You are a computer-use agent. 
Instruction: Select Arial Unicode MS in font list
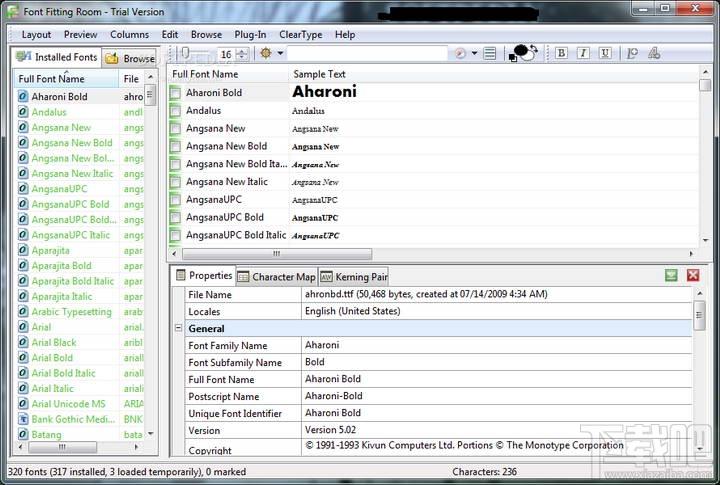click(x=68, y=404)
